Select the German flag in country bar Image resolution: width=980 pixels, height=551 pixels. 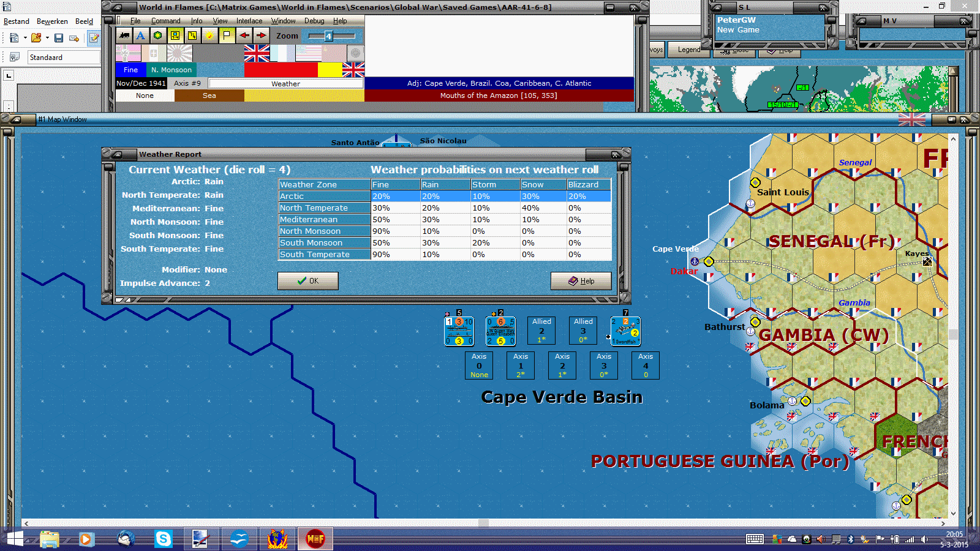(128, 53)
